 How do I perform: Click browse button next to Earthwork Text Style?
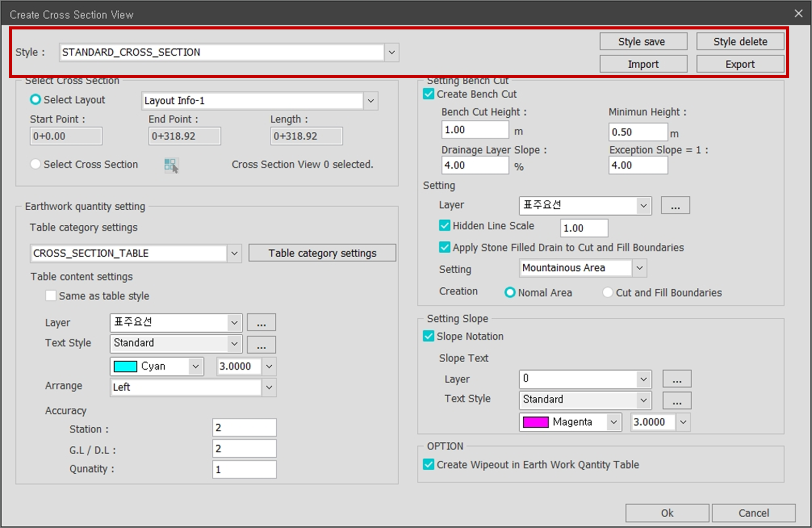pyautogui.click(x=261, y=345)
